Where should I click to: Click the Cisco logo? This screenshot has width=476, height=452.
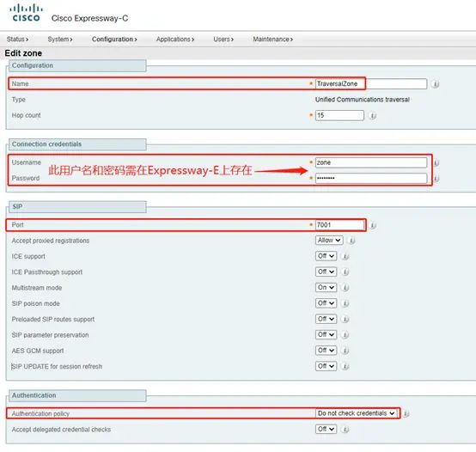tap(26, 13)
